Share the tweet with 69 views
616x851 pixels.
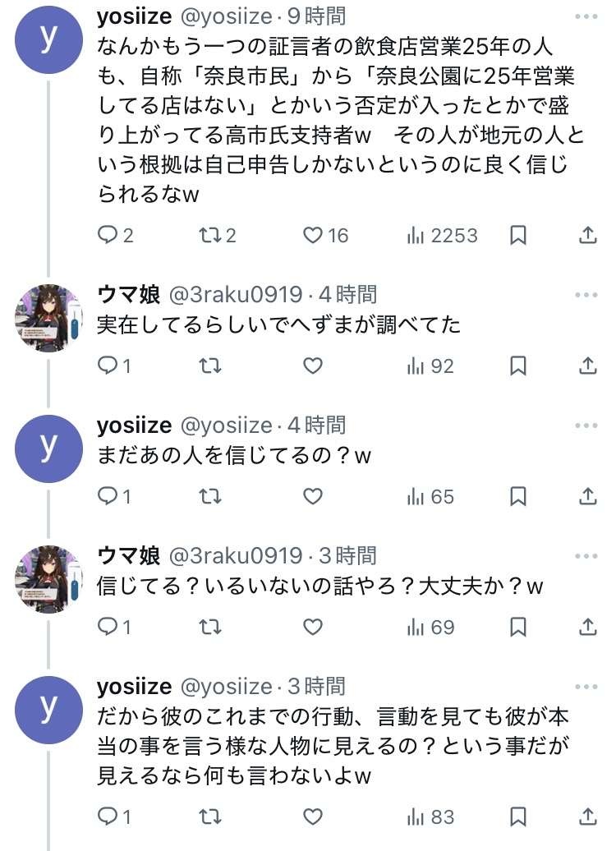click(x=587, y=628)
